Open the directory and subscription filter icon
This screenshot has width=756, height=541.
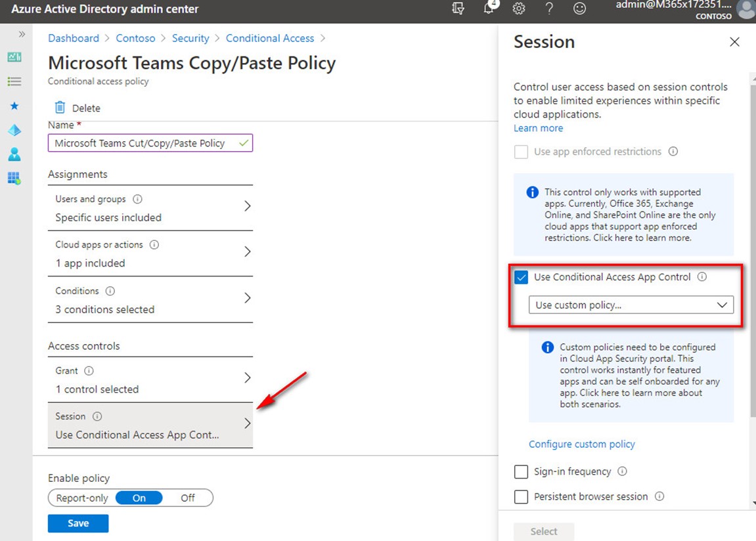point(458,9)
